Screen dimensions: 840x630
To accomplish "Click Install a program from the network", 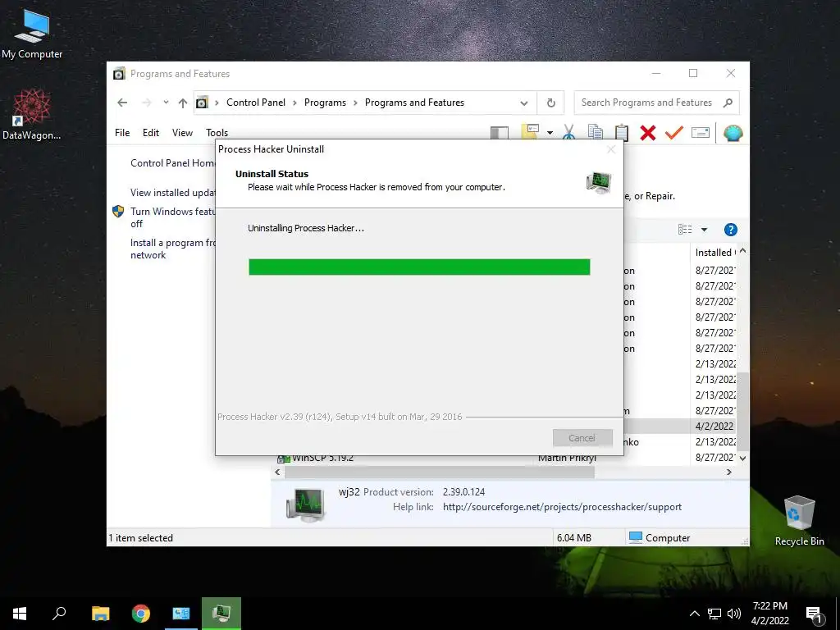I will click(x=172, y=249).
